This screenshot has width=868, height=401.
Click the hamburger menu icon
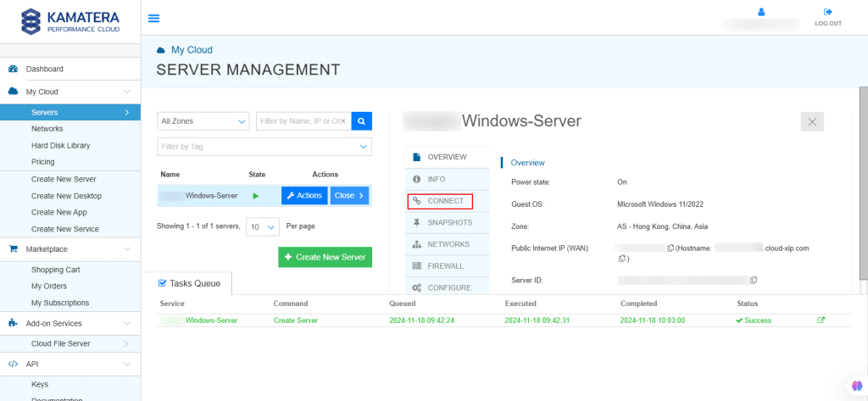pyautogui.click(x=153, y=18)
